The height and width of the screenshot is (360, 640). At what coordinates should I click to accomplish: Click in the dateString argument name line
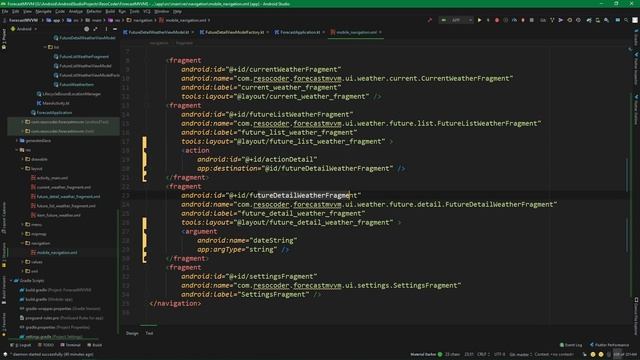pos(247,240)
